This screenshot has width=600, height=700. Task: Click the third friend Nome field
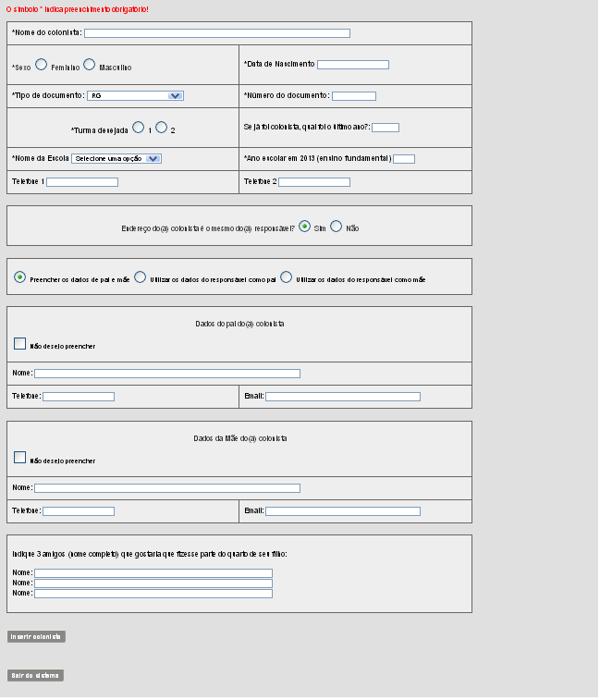153,595
